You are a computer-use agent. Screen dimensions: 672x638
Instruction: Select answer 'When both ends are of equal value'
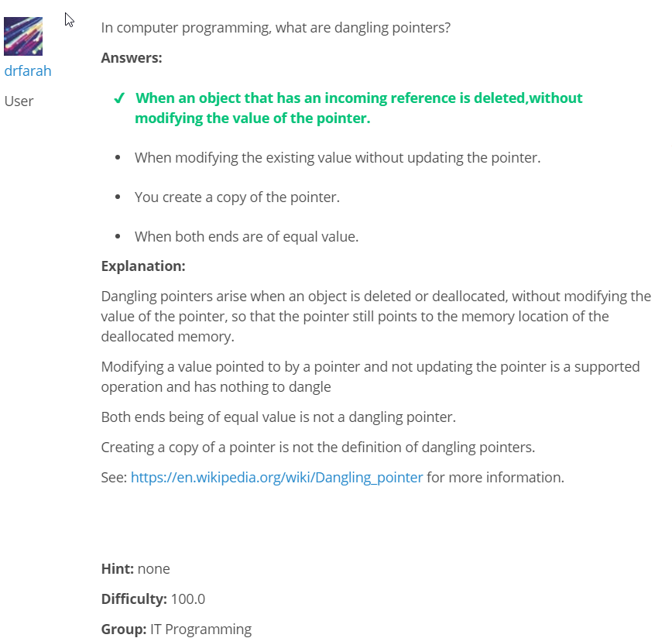246,236
